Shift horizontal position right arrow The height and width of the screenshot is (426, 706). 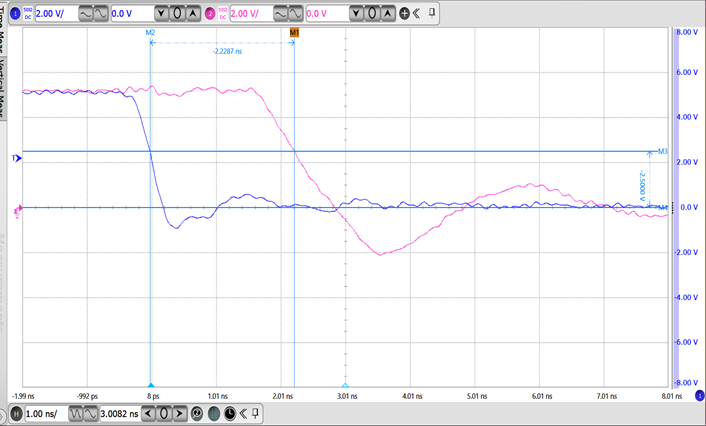(179, 413)
